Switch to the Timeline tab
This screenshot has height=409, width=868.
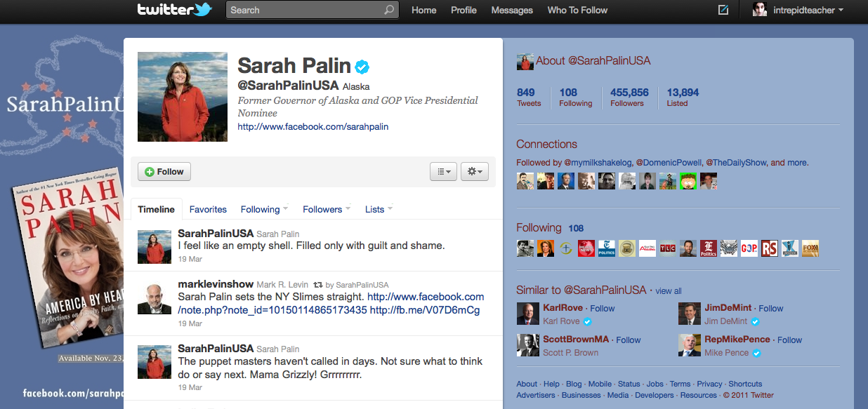tap(156, 209)
